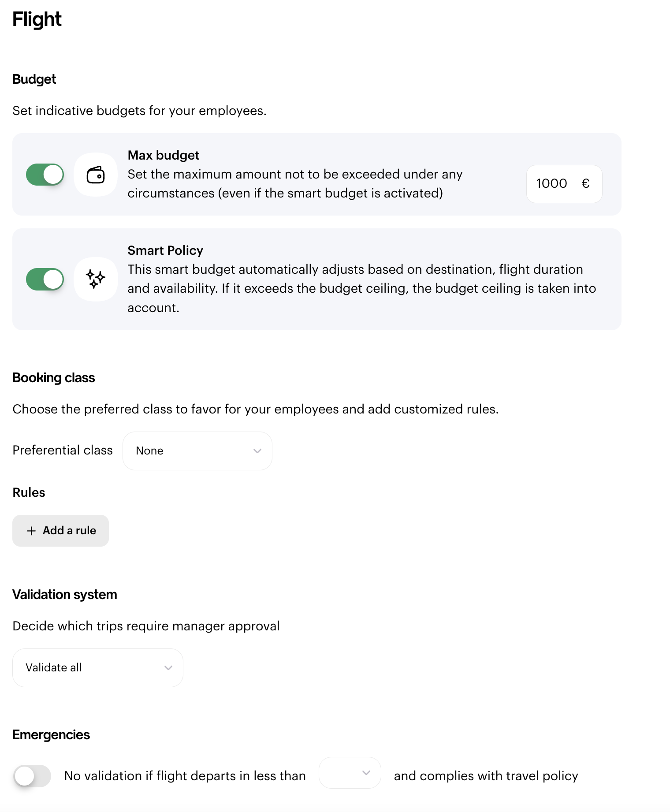The width and height of the screenshot is (670, 812).
Task: Disable the Max budget toggle
Action: [45, 175]
